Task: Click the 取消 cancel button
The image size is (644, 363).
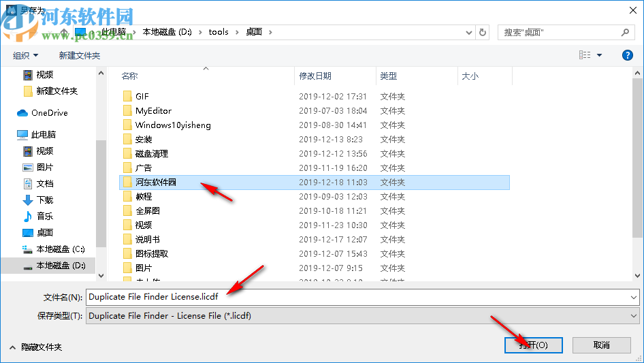Action: (x=602, y=345)
